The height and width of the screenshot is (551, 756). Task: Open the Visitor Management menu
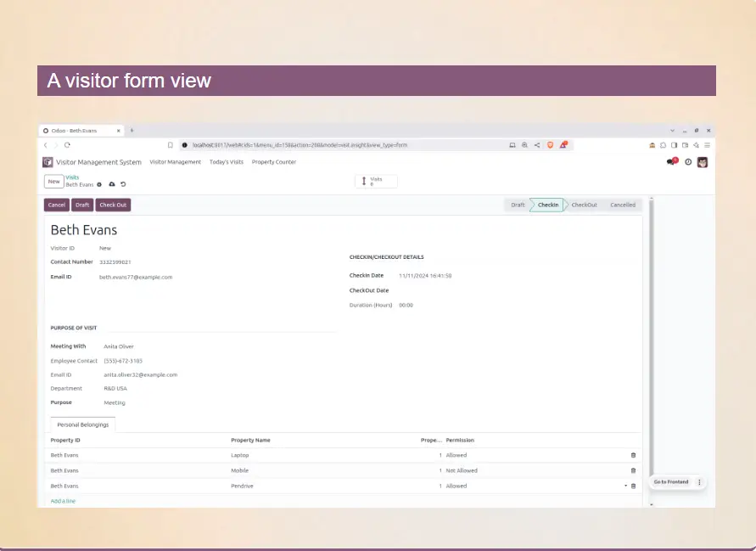click(x=175, y=162)
